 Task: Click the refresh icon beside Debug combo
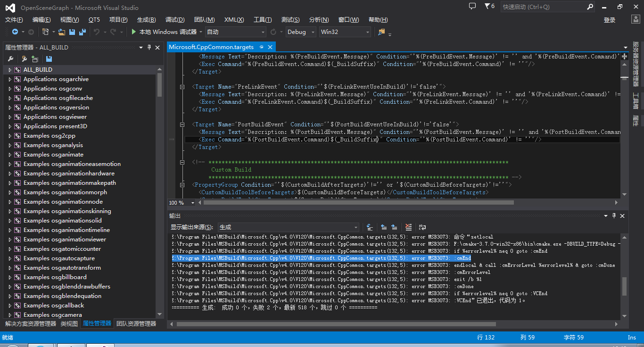pos(273,32)
